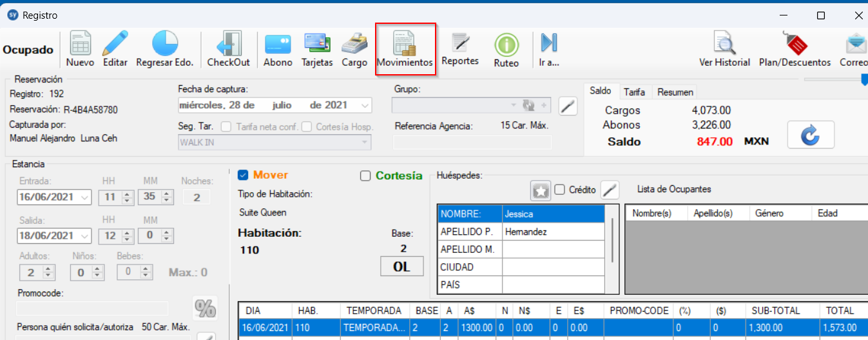Uncheck the Mover checkbox
The height and width of the screenshot is (340, 868).
click(243, 175)
